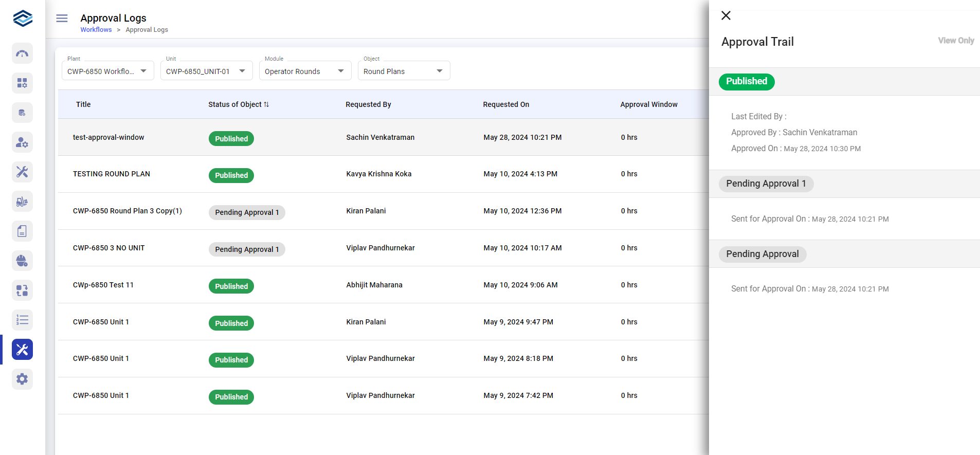Open the widgets configuration sidebar icon
Viewport: 980px width, 455px height.
point(22,83)
